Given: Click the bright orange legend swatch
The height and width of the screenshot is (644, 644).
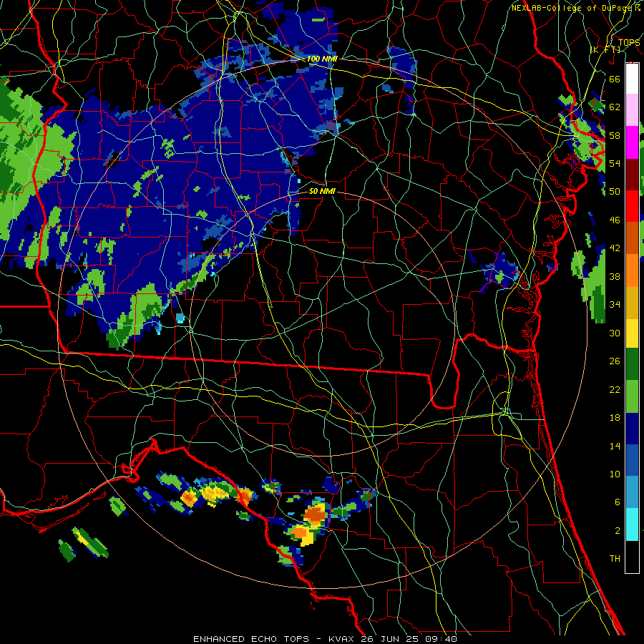Looking at the screenshot, I should coord(632,270).
